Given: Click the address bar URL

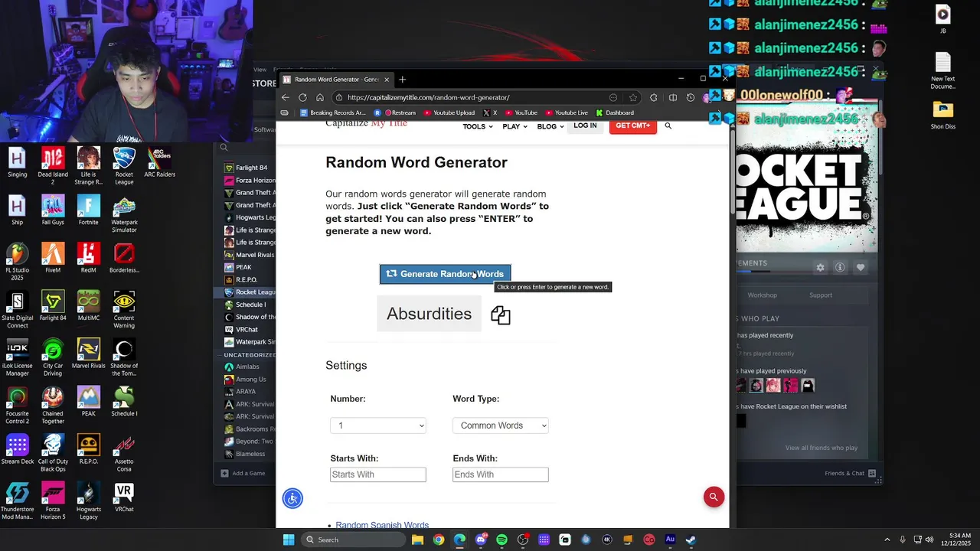Looking at the screenshot, I should click(428, 97).
